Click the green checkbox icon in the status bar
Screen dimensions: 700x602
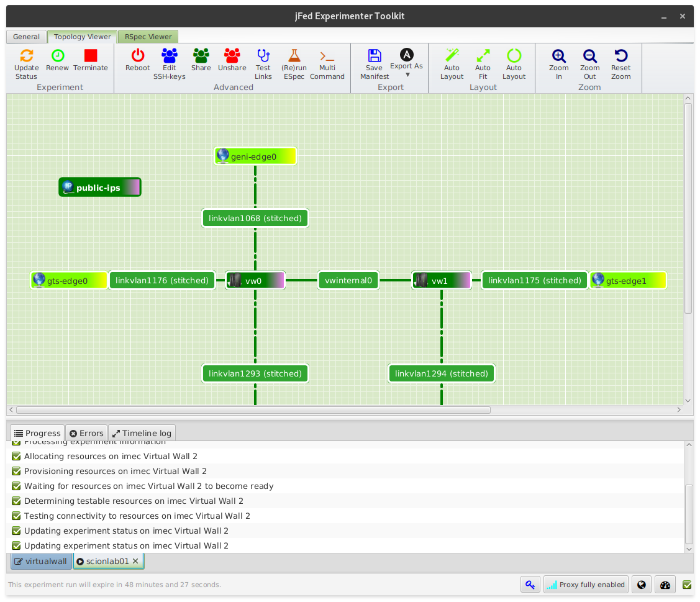(x=687, y=585)
